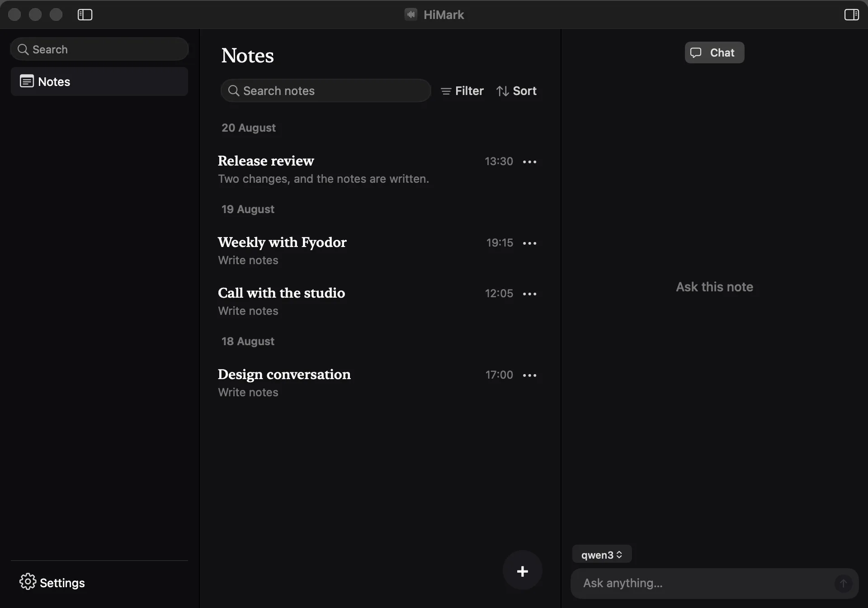Click the 18 August date header
Screen dimensions: 868x608
click(x=248, y=341)
